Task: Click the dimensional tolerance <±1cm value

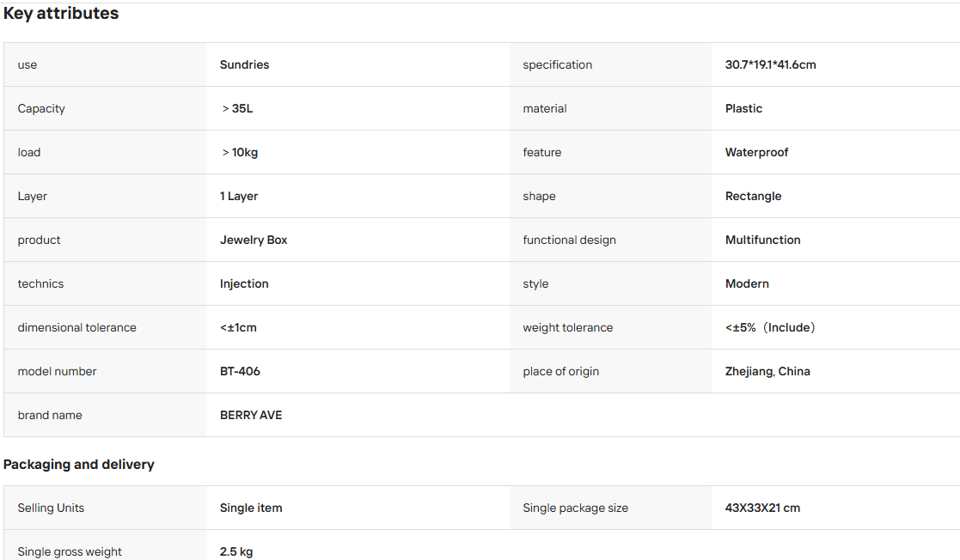Action: coord(238,327)
